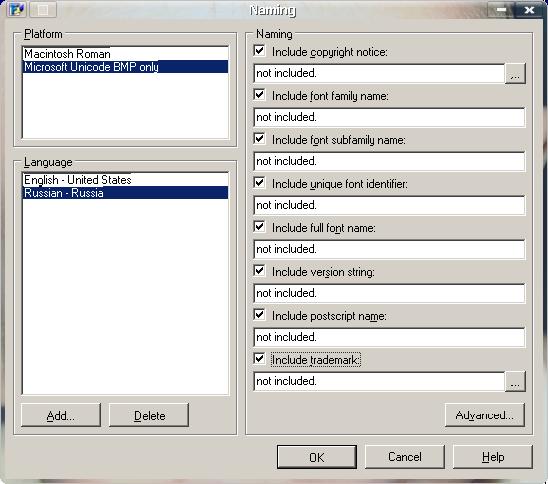Select Macintosh Roman platform
The width and height of the screenshot is (548, 484).
[125, 54]
